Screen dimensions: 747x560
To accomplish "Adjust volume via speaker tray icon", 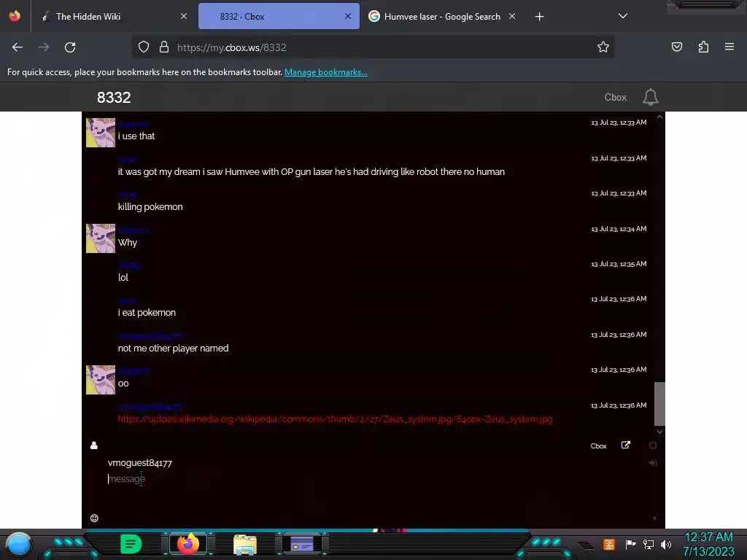I will [666, 544].
